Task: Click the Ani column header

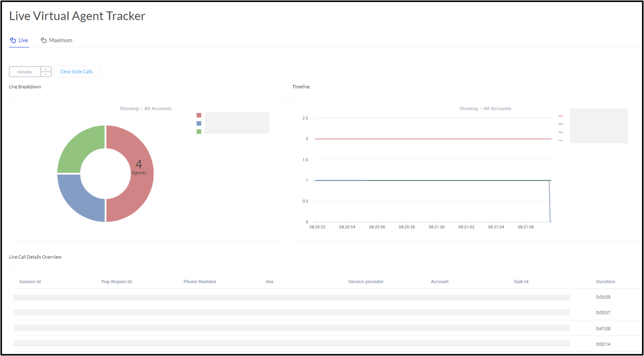Action: click(269, 282)
